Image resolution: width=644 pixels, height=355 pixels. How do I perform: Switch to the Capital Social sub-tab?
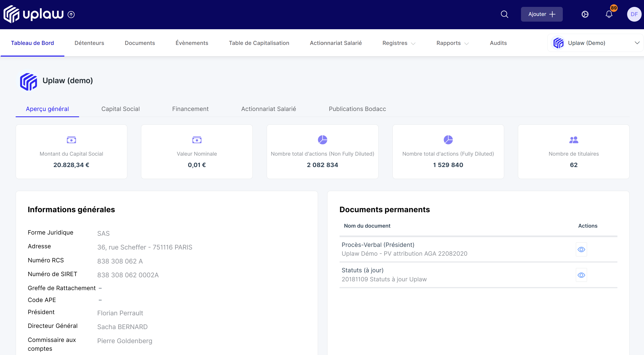click(x=120, y=109)
